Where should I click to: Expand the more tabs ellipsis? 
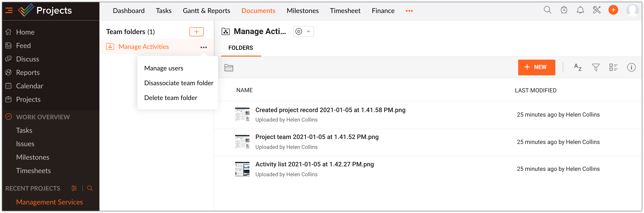coord(409,11)
